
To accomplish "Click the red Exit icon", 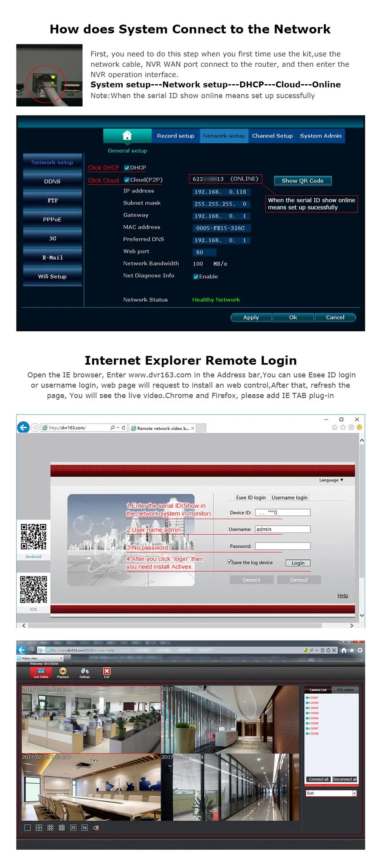I will coord(107,673).
